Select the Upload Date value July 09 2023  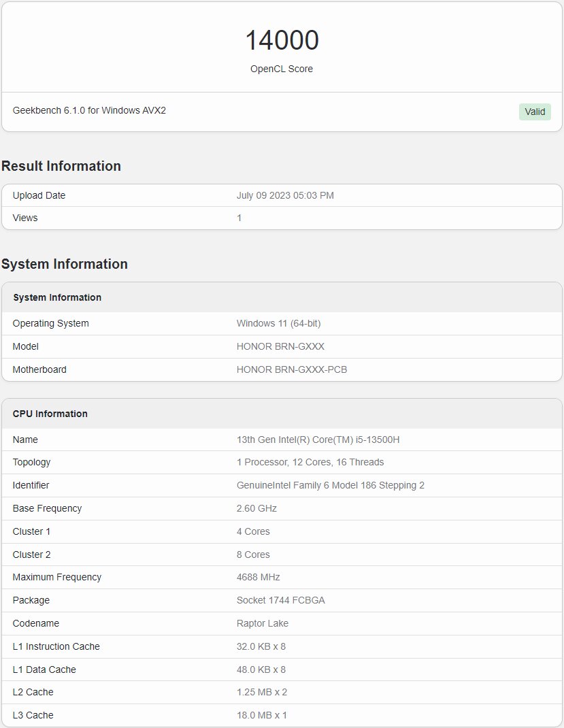click(x=285, y=195)
